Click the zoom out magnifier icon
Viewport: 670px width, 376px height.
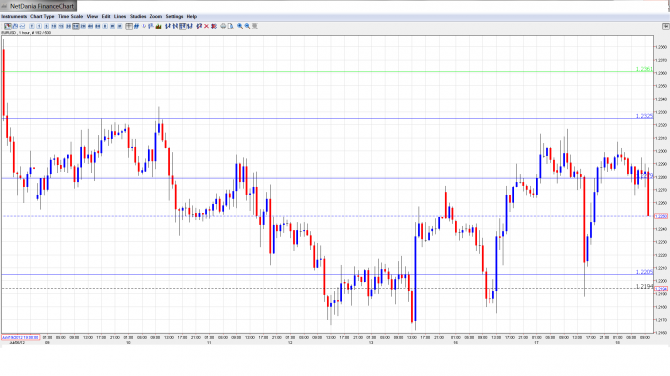[247, 26]
